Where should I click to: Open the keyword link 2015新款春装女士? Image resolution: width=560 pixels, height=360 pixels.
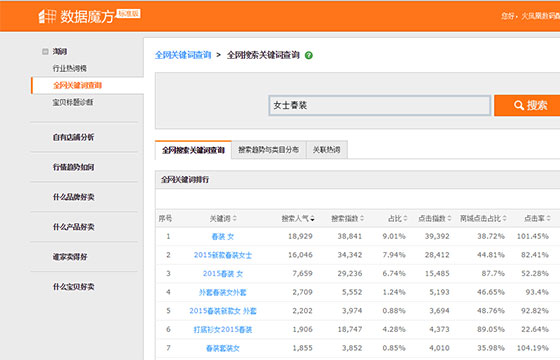pos(223,255)
